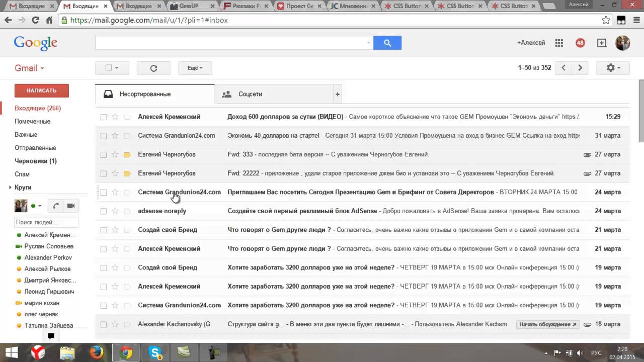Screen dimensions: 644x362
Task: Open the select-all checkbox dropdown
Action: click(x=112, y=68)
